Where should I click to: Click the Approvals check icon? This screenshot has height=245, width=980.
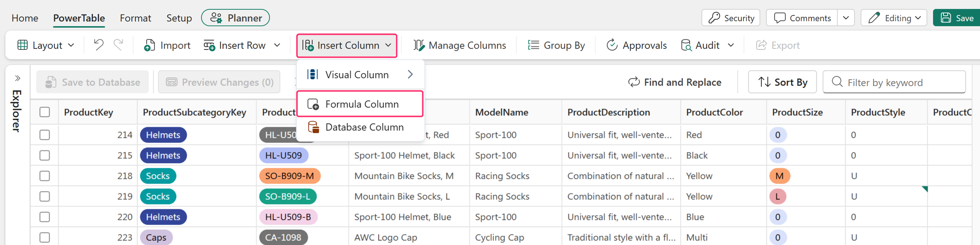click(x=612, y=45)
